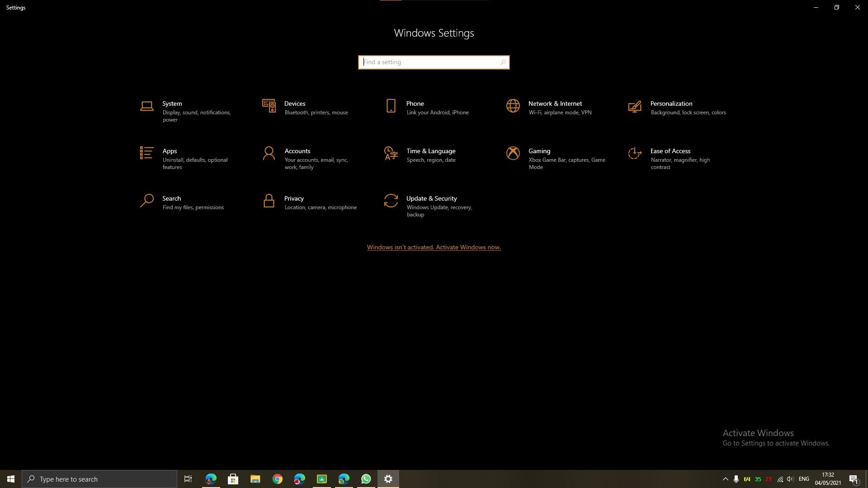The width and height of the screenshot is (868, 488).
Task: Click the red 27 tray readout
Action: tap(769, 479)
